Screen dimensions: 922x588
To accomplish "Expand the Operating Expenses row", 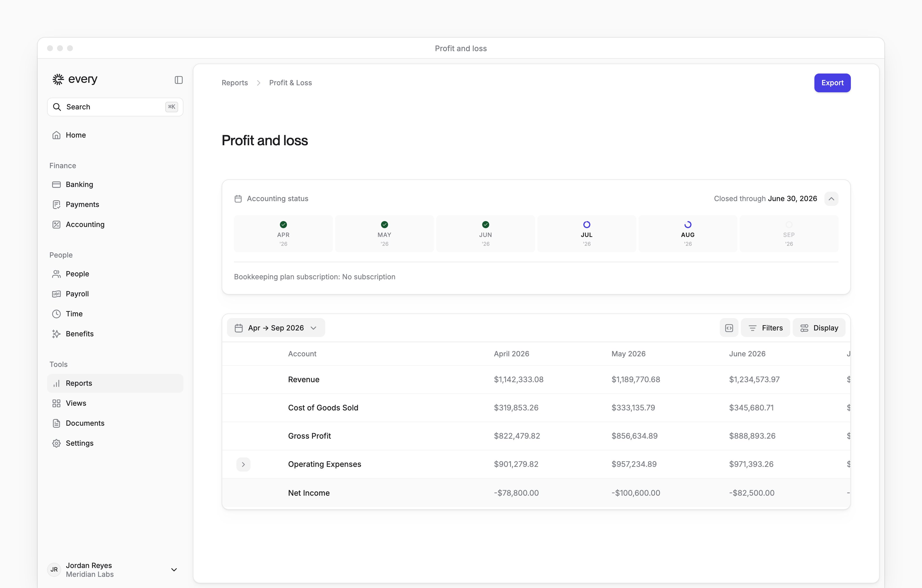I will coord(243,464).
